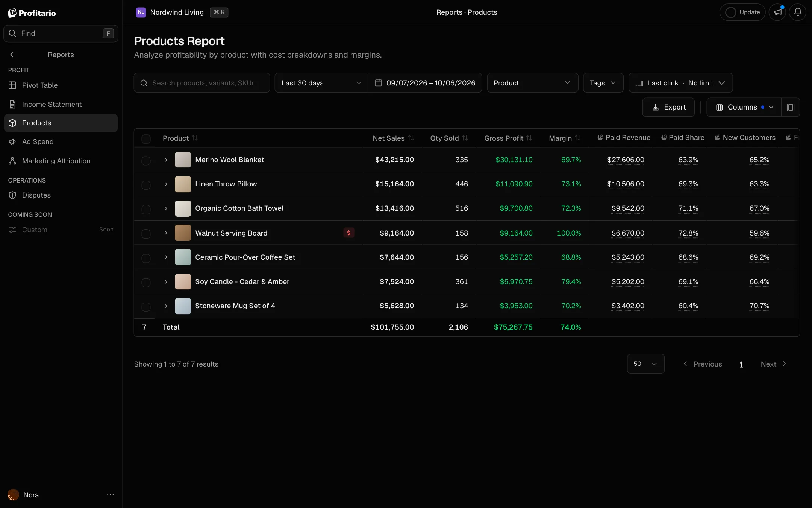812x508 pixels.
Task: Click the Next page link
Action: pos(774,364)
